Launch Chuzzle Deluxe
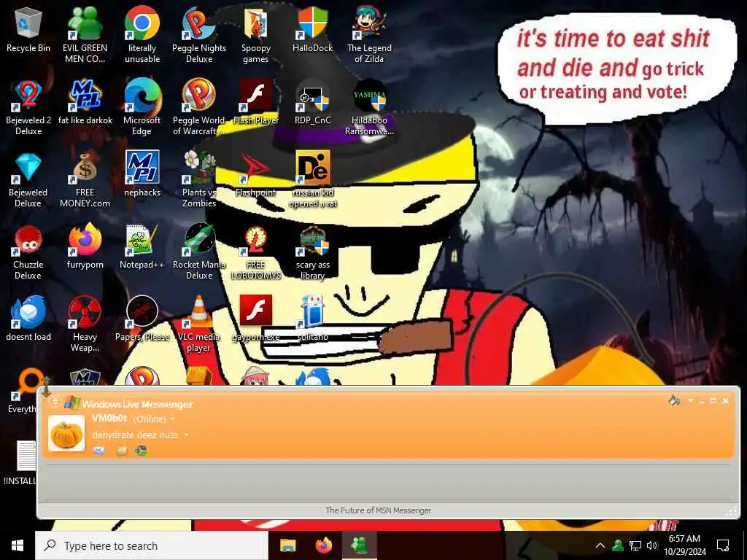 click(28, 252)
